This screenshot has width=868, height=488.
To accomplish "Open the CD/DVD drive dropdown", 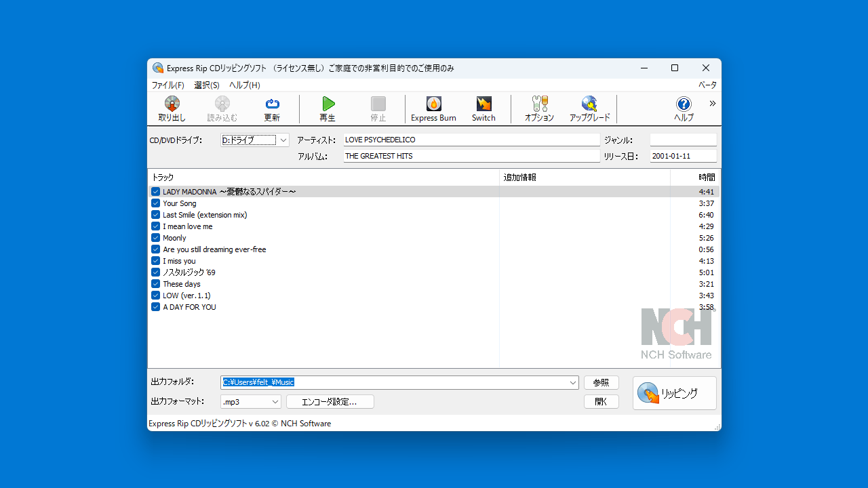I will click(255, 140).
